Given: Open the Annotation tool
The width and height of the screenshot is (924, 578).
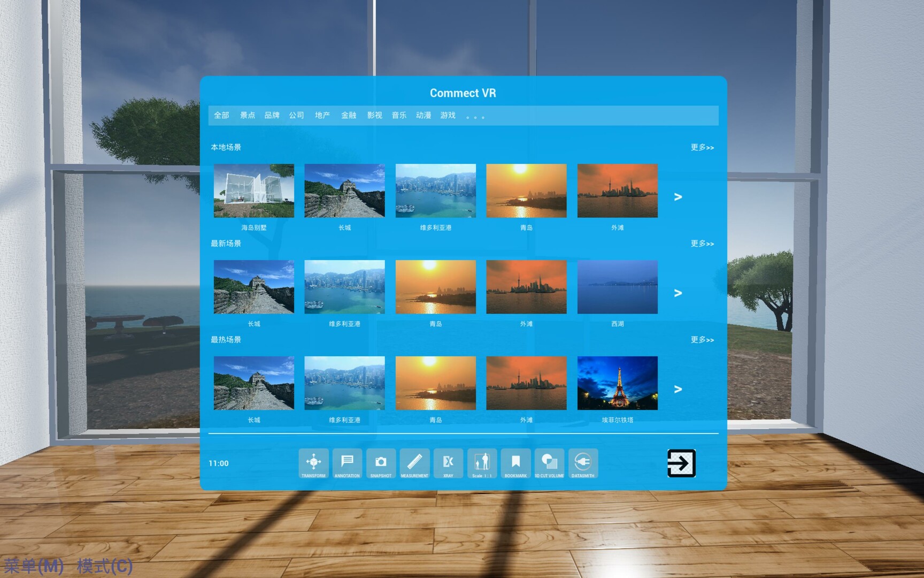Looking at the screenshot, I should (x=347, y=463).
